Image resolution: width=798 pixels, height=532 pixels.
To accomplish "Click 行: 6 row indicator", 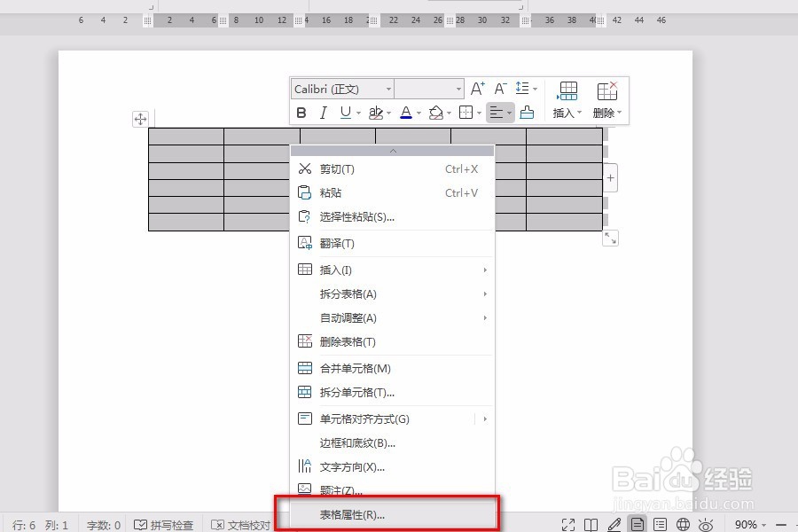I will [x=24, y=525].
